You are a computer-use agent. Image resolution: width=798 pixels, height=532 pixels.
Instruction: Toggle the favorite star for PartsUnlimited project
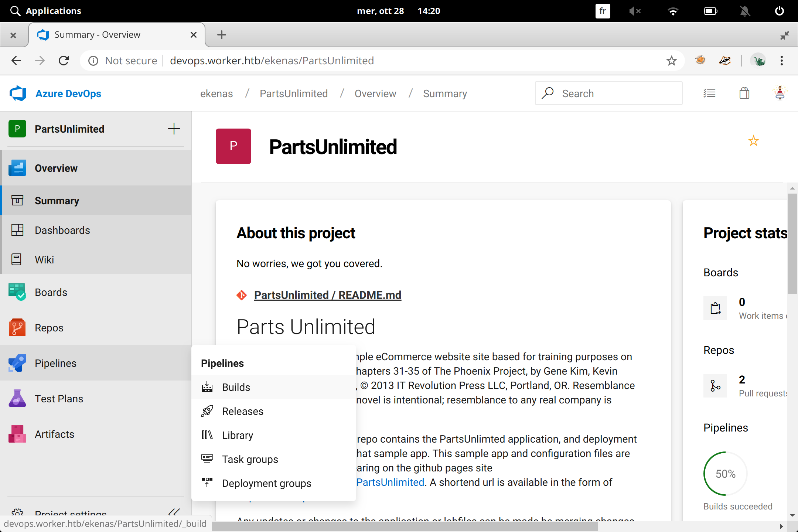coord(753,141)
